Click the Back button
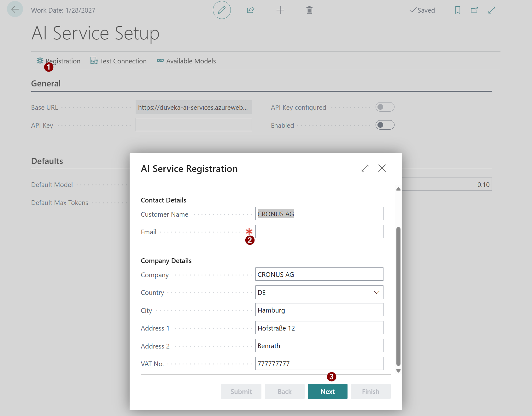Image resolution: width=532 pixels, height=416 pixels. 284,391
